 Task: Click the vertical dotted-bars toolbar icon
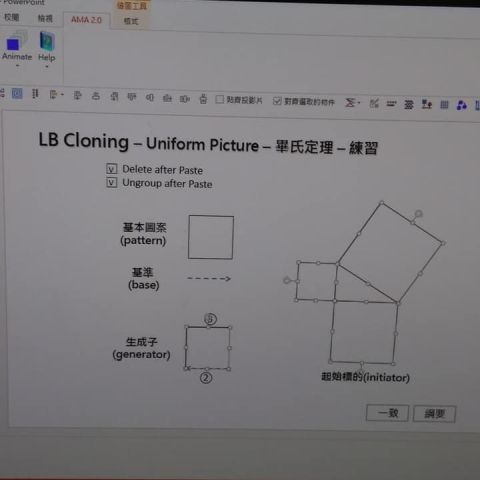35,94
